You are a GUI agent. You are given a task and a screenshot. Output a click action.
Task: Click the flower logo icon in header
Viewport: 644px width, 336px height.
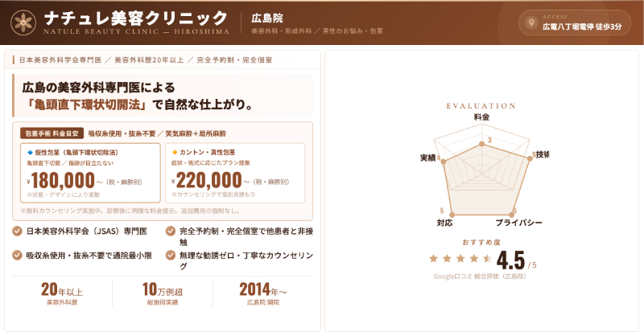(23, 21)
